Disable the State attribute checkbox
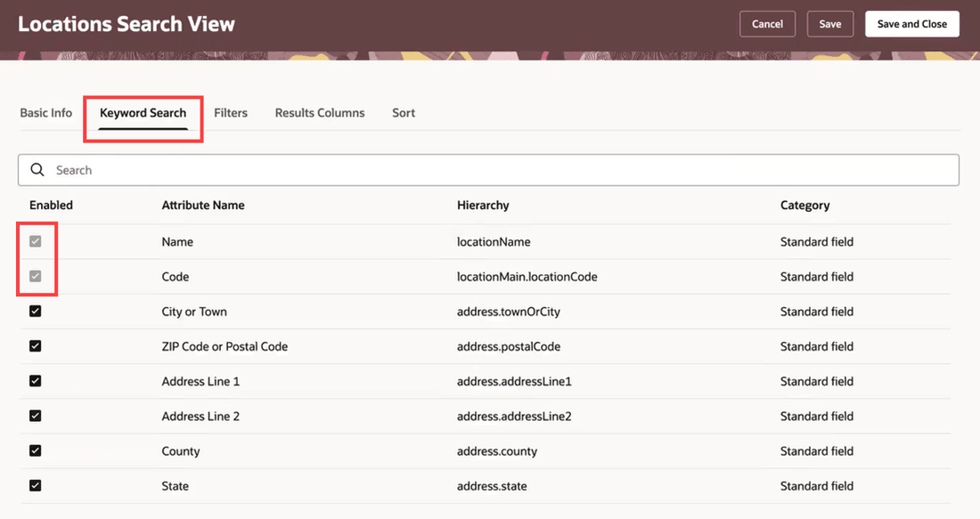 pyautogui.click(x=36, y=486)
